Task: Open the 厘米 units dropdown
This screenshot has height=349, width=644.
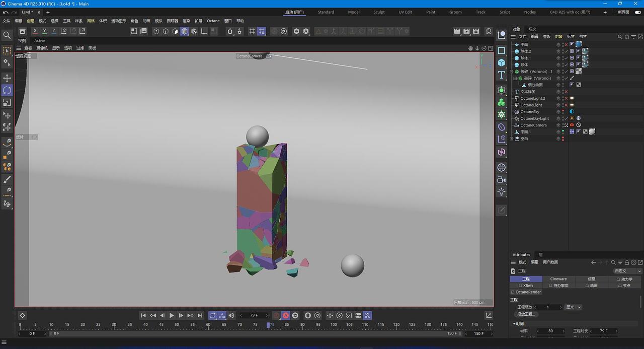Action: [x=573, y=307]
